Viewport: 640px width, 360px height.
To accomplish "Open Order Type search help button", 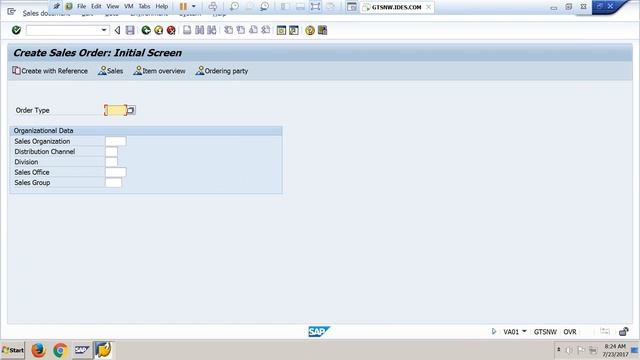I will [x=131, y=110].
